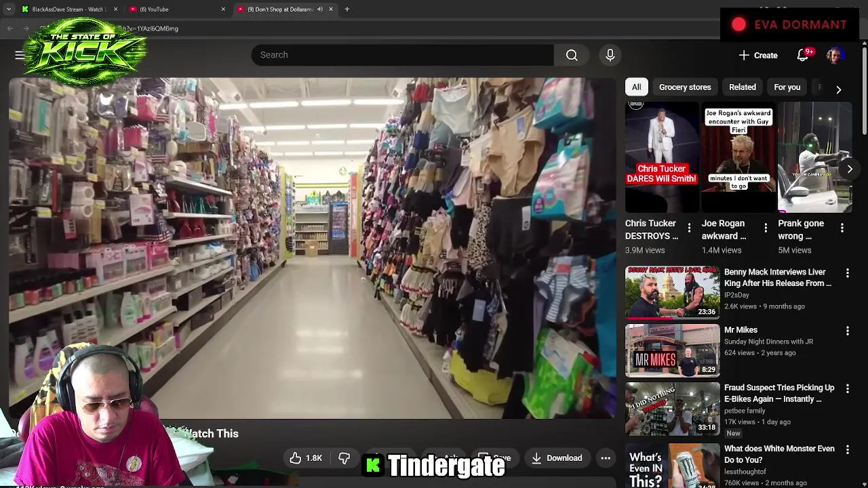Close the (6) YouTube tab
Screen dimensions: 868x488
pos(223,9)
